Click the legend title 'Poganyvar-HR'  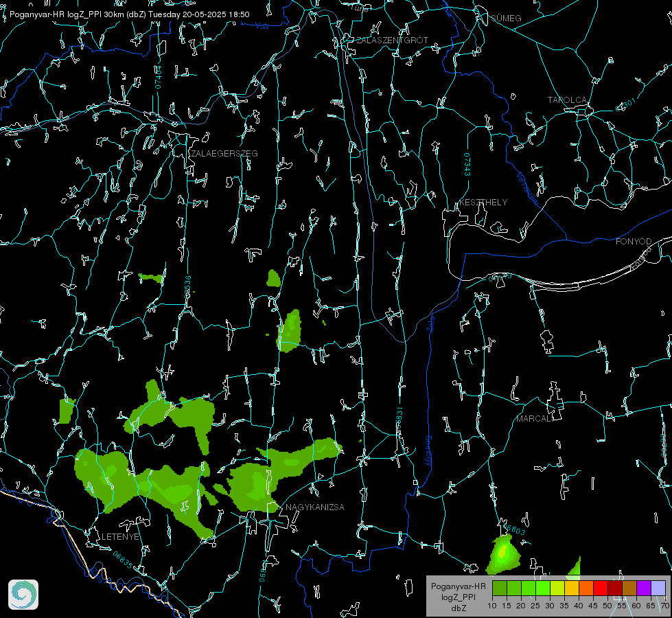pos(458,586)
